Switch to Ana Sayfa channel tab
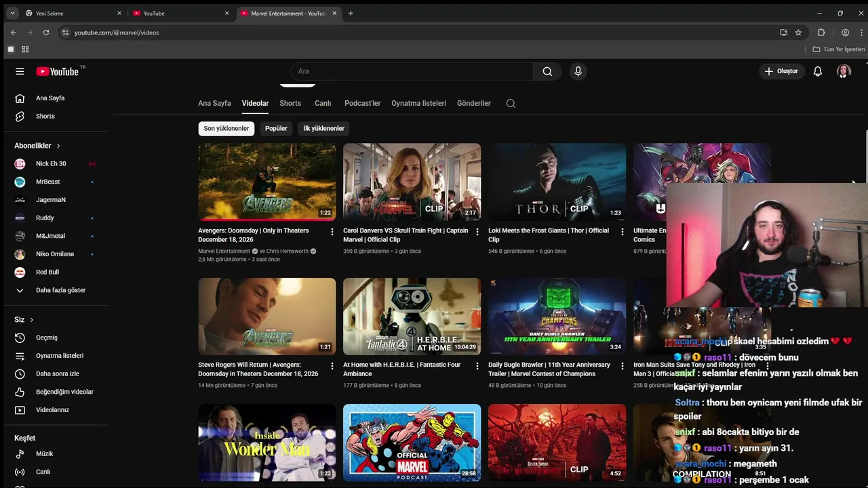The image size is (868, 488). click(214, 104)
